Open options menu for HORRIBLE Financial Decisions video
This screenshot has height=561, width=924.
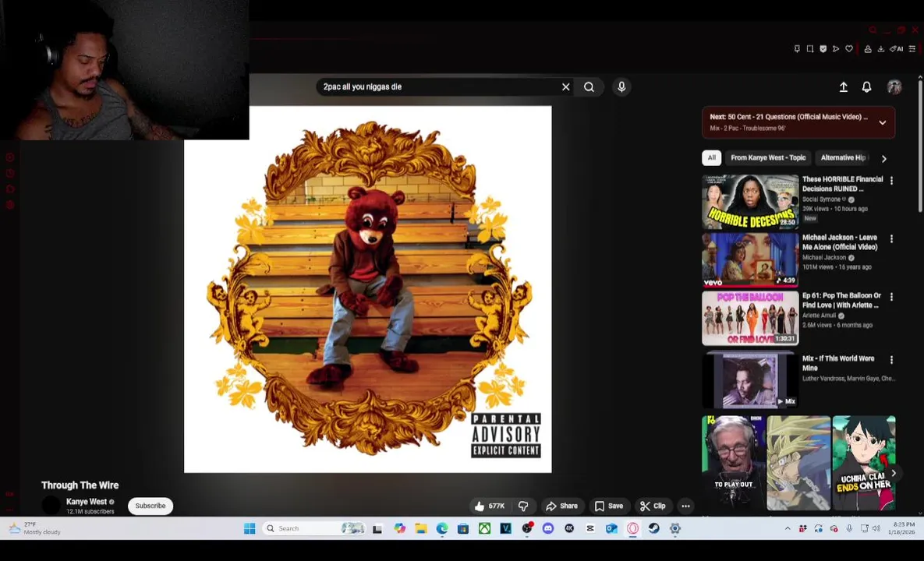coord(891,181)
